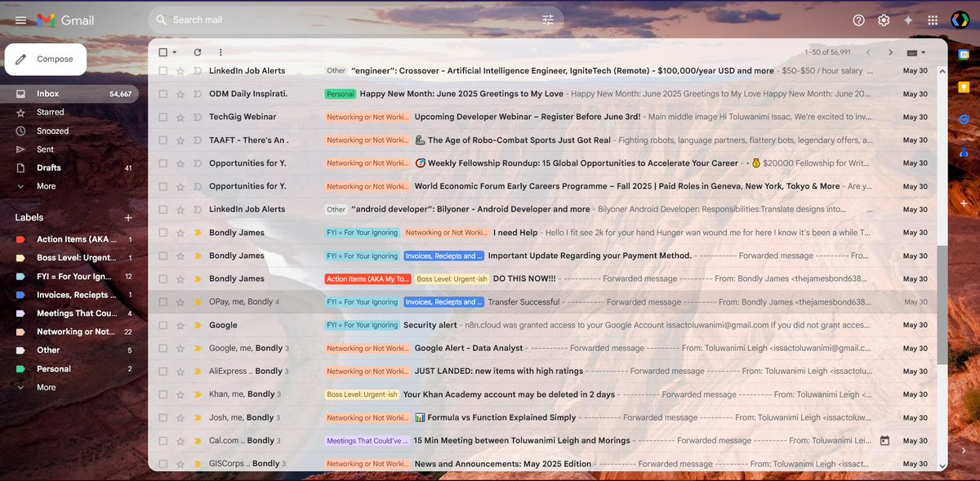Viewport: 980px width, 481px height.
Task: Go to older messages page
Action: click(891, 52)
